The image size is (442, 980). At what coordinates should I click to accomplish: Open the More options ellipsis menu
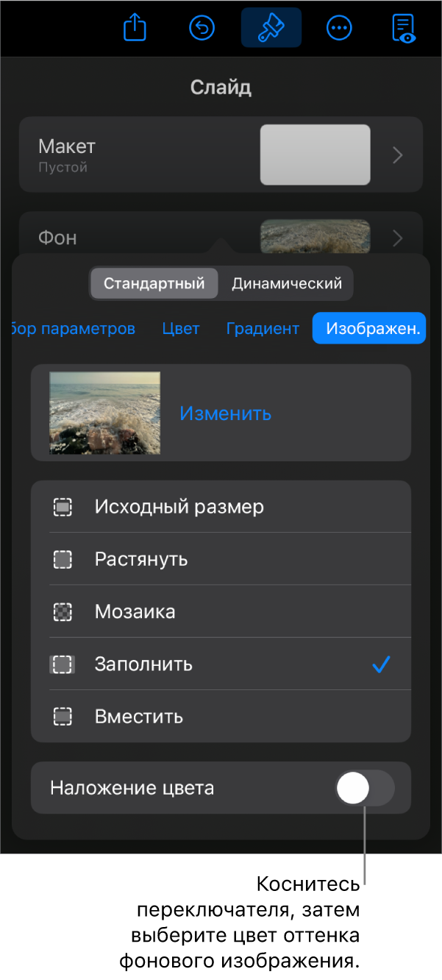click(339, 28)
